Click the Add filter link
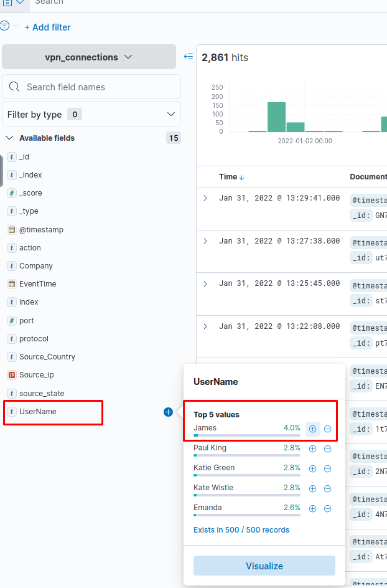The image size is (387, 588). click(x=47, y=27)
